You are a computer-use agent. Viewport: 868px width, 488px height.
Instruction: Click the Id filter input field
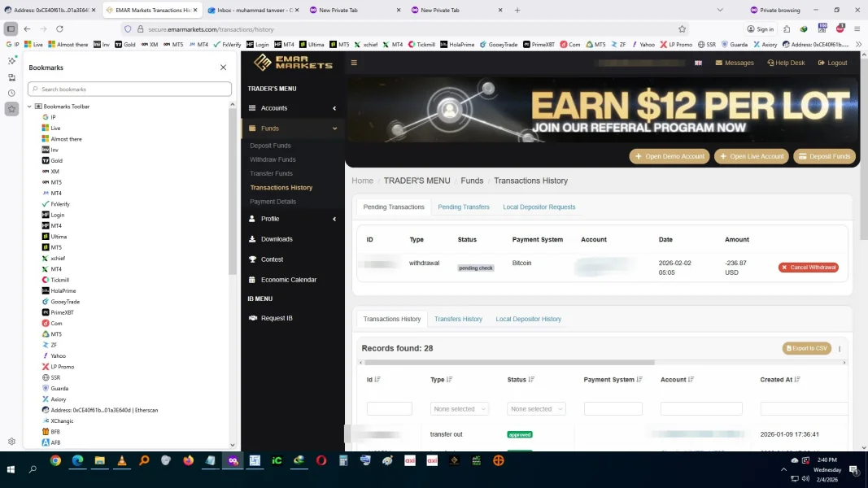[389, 409]
